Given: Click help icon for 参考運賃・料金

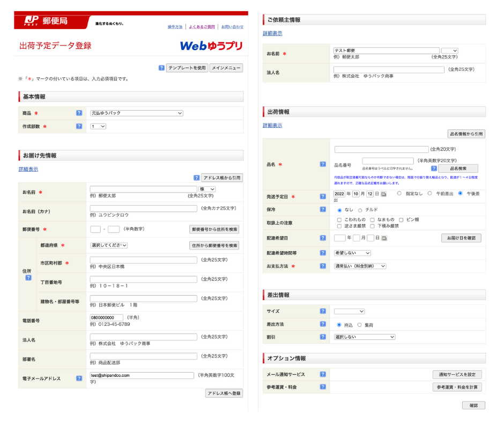Looking at the screenshot, I should [x=323, y=387].
